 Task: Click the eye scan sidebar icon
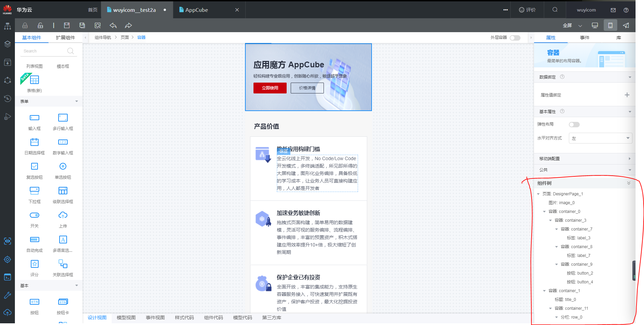coord(7,241)
